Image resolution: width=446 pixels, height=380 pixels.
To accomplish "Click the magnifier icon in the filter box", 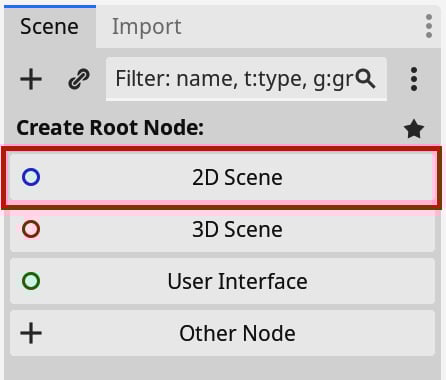I will (x=365, y=79).
